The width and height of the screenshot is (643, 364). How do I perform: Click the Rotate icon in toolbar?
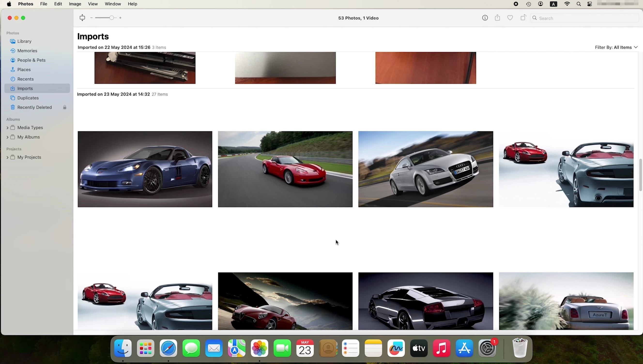tap(523, 17)
